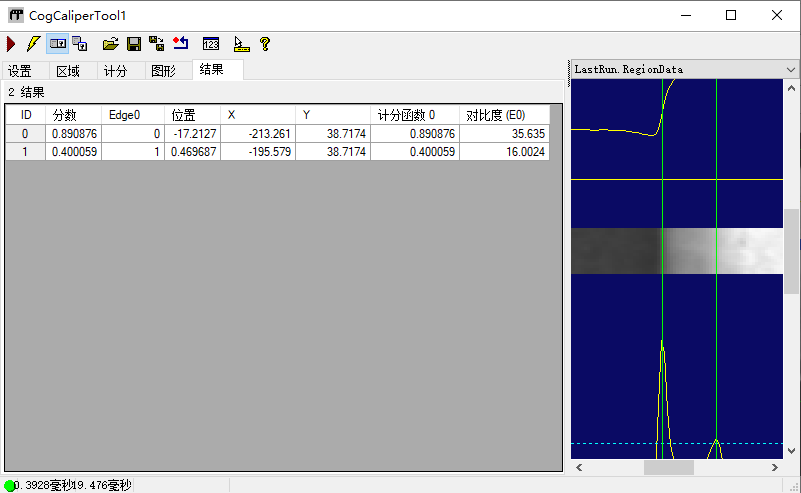Open the floating tool display window icon
This screenshot has height=493, width=801.
click(80, 44)
